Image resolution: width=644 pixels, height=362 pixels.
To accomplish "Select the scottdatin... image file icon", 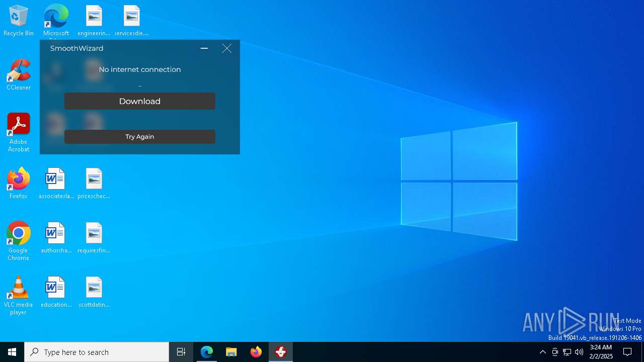I will point(94,293).
